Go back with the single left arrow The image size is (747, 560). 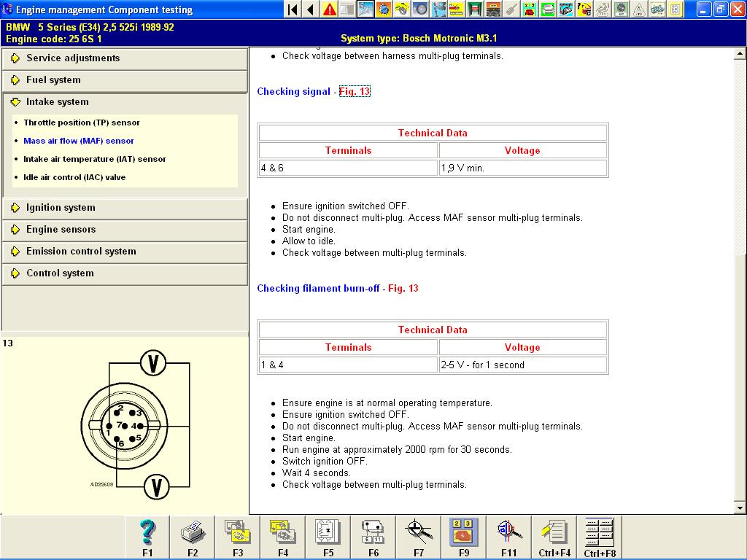311,9
